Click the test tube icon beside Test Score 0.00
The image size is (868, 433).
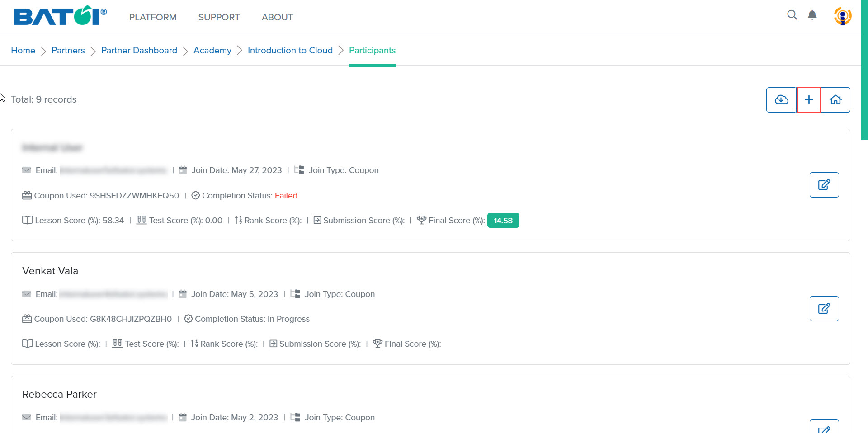[142, 220]
